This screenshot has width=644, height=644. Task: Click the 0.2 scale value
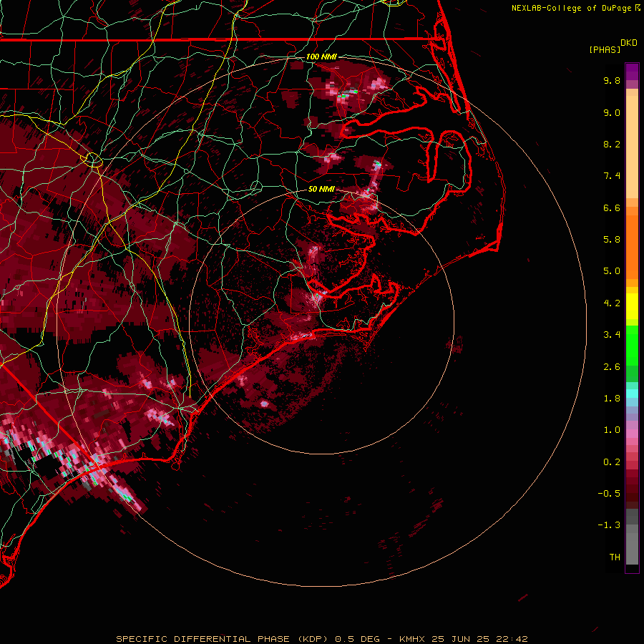click(612, 462)
